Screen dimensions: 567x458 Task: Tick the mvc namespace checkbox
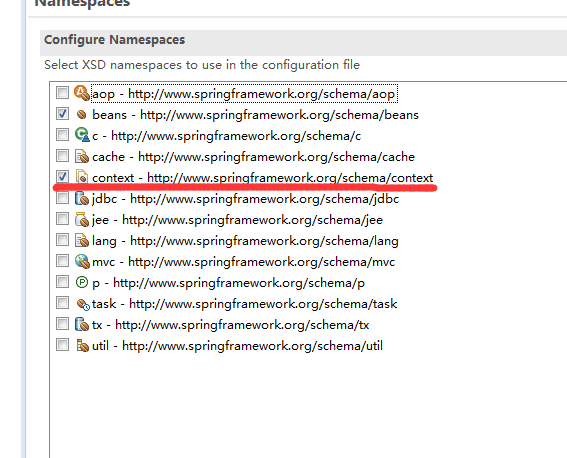[63, 261]
